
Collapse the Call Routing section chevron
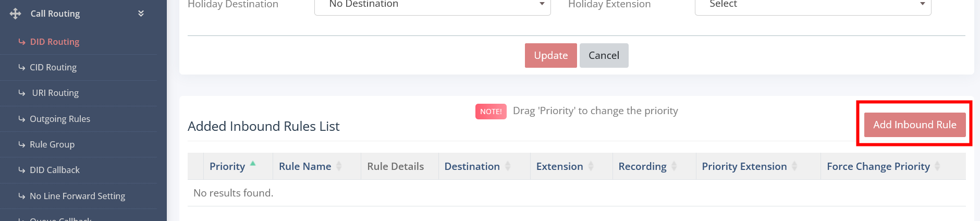coord(141,14)
